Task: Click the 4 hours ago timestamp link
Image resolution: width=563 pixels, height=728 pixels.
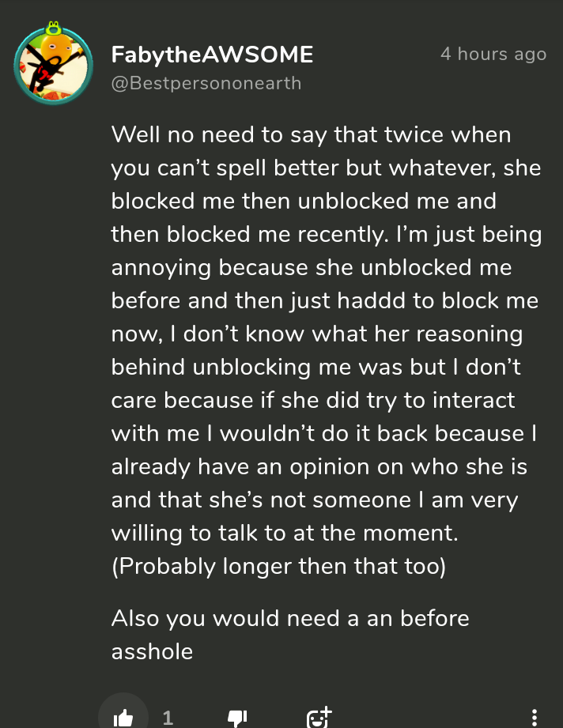Action: click(x=493, y=54)
